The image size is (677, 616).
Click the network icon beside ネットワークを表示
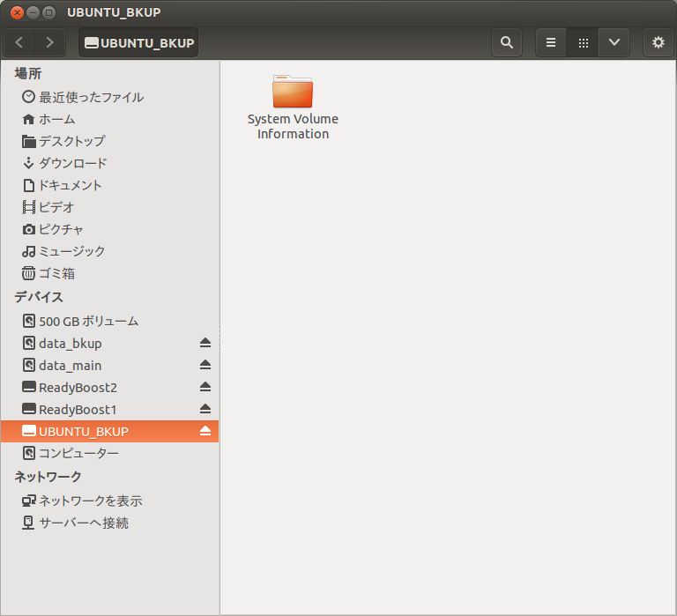(x=28, y=501)
